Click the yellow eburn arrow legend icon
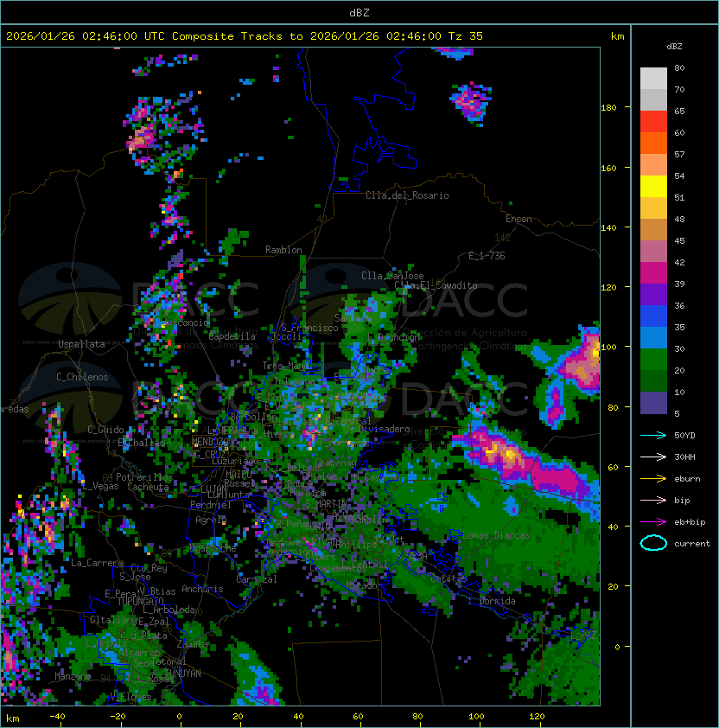 [653, 478]
